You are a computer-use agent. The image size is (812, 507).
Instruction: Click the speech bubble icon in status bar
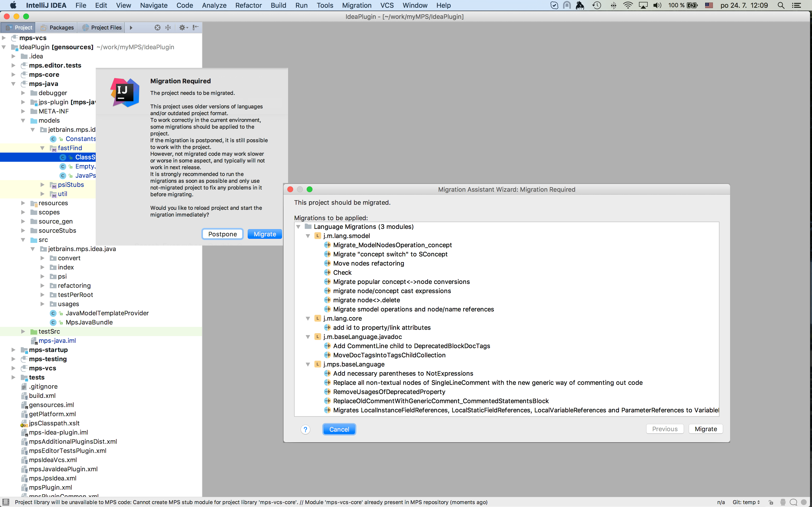click(x=793, y=502)
